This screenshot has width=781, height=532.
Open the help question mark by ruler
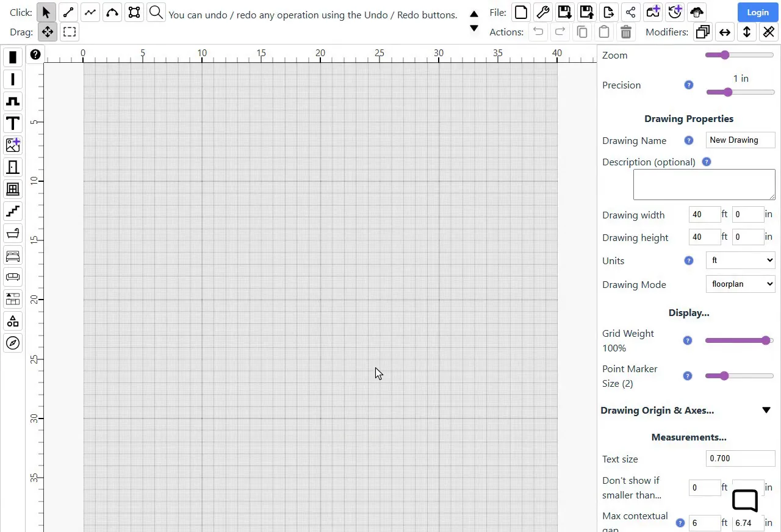tap(35, 54)
